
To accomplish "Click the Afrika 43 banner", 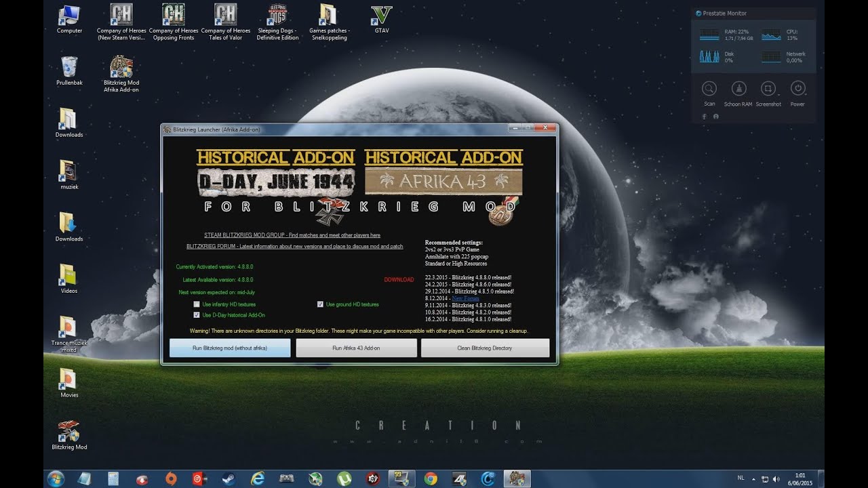I will click(x=444, y=181).
